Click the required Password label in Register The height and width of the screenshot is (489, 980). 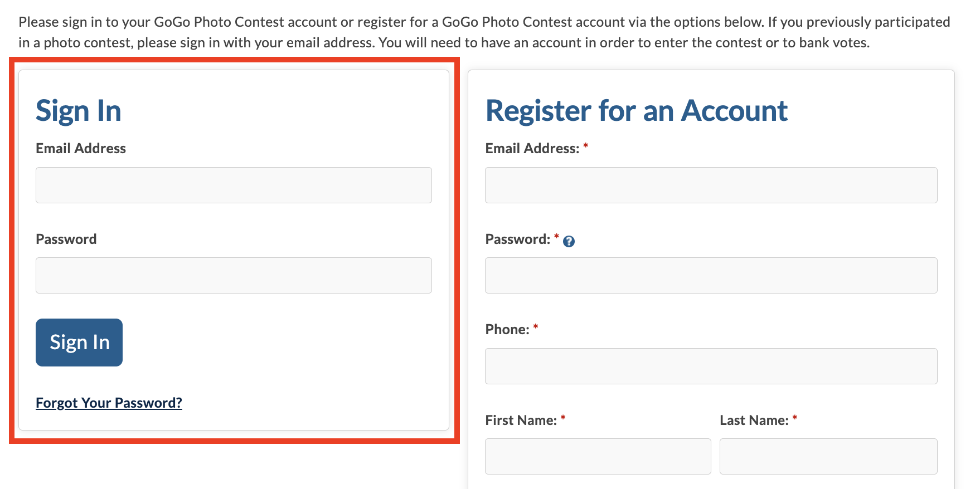[x=518, y=239]
